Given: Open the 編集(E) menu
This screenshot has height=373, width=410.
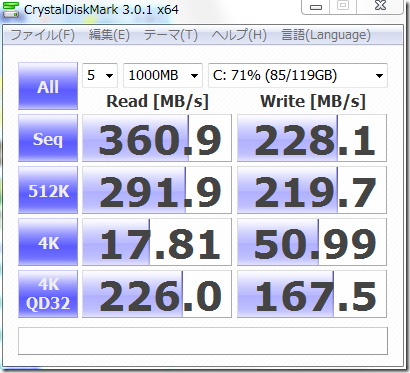Looking at the screenshot, I should (109, 35).
